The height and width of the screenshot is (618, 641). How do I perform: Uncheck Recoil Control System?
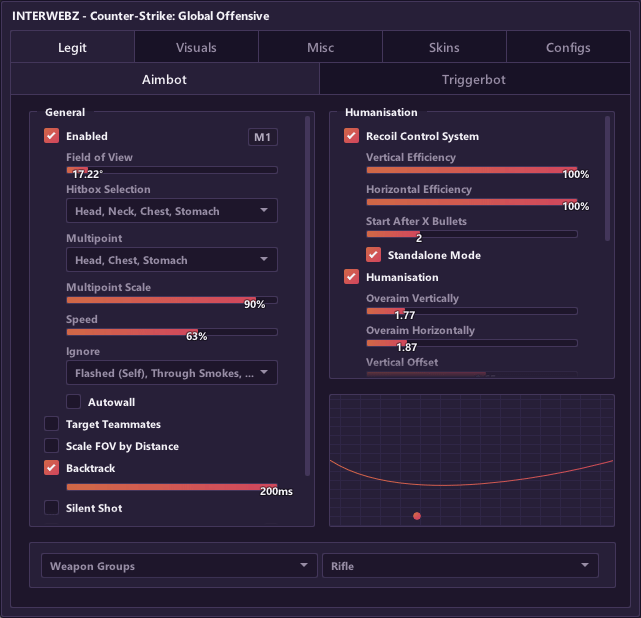pos(351,136)
